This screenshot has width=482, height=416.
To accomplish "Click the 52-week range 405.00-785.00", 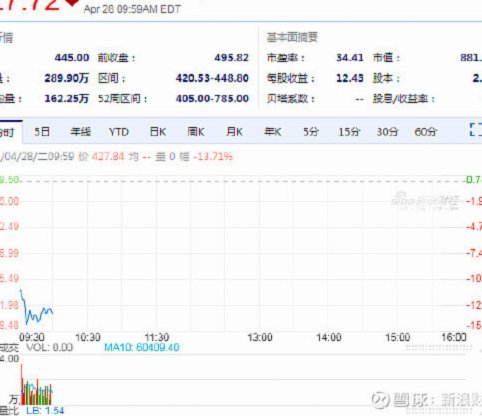I will 212,99.
